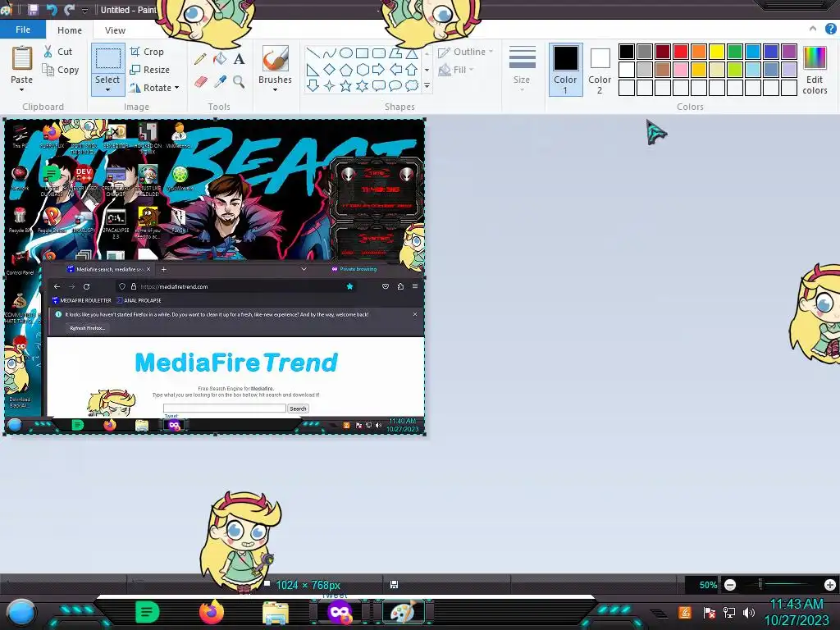Image resolution: width=840 pixels, height=630 pixels.
Task: Pick the red color swatch
Action: [x=681, y=52]
